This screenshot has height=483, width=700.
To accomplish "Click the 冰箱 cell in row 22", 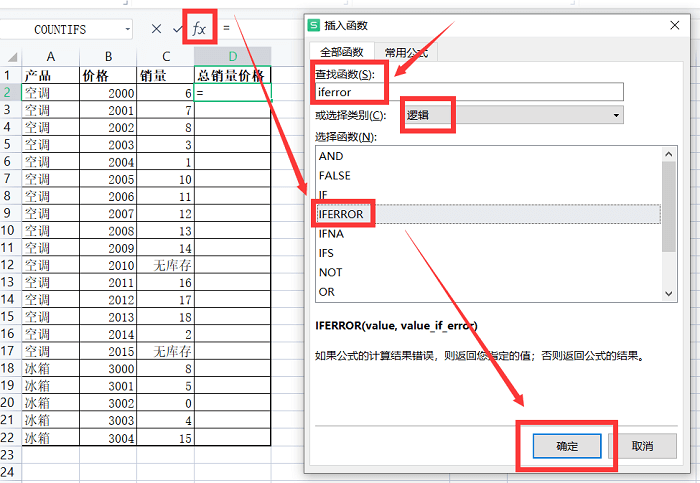I will (x=50, y=438).
